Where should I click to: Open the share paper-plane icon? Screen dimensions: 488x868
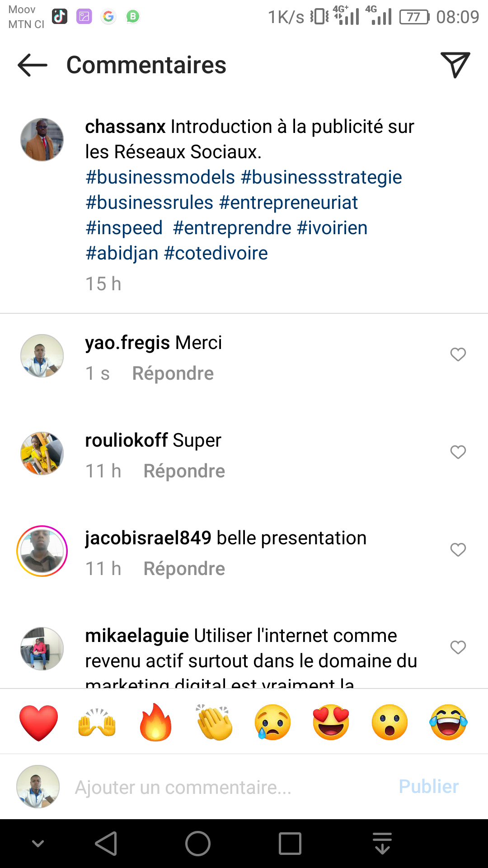pyautogui.click(x=455, y=65)
